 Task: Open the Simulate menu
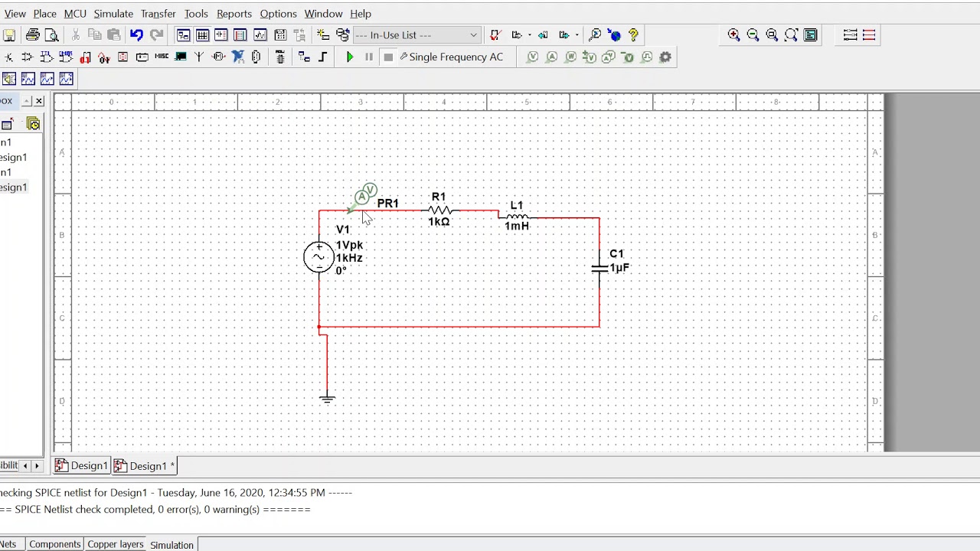113,14
